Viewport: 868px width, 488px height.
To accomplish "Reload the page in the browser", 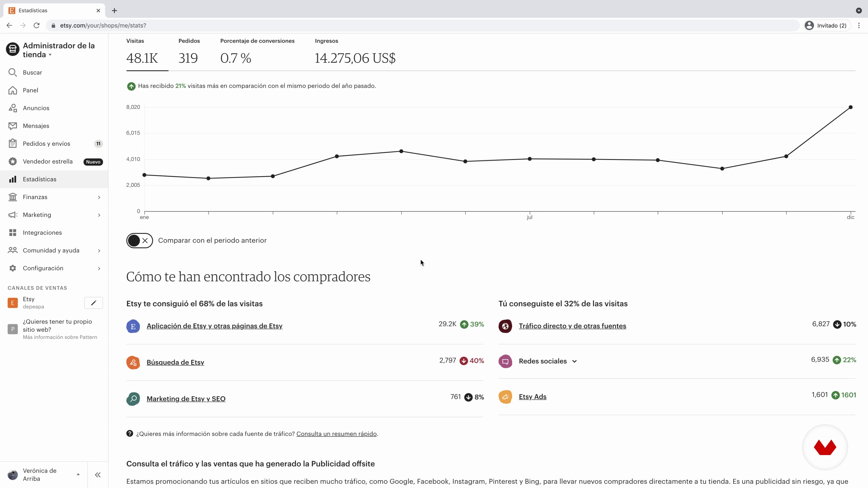I will coord(36,25).
